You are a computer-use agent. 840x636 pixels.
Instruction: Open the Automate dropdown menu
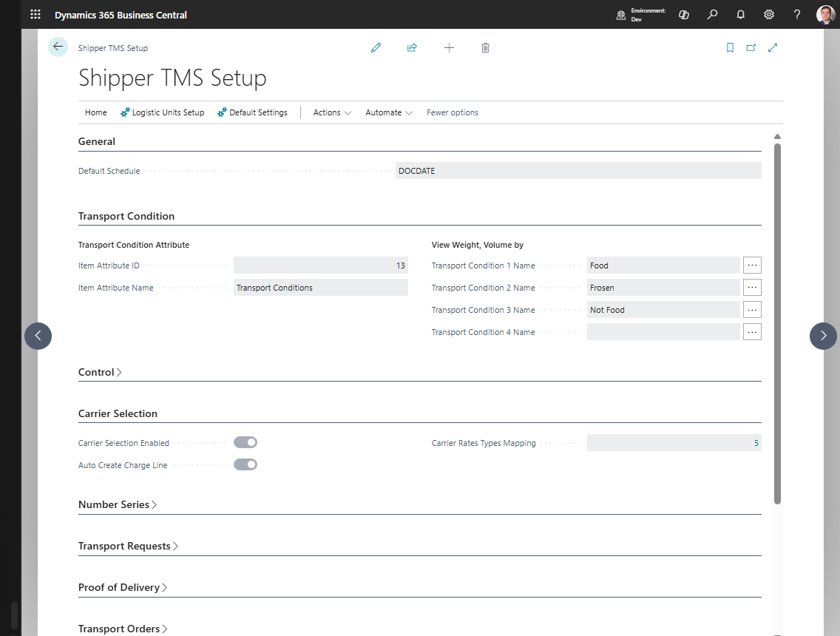coord(389,112)
